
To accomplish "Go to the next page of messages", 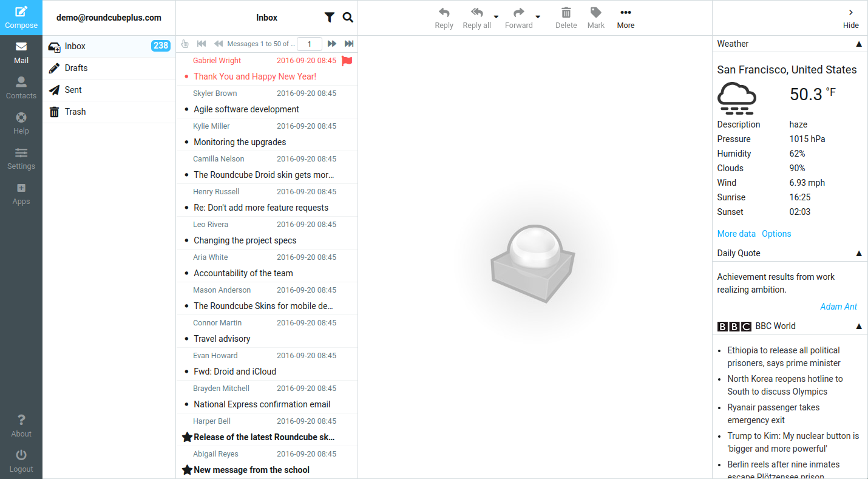I will tap(332, 44).
